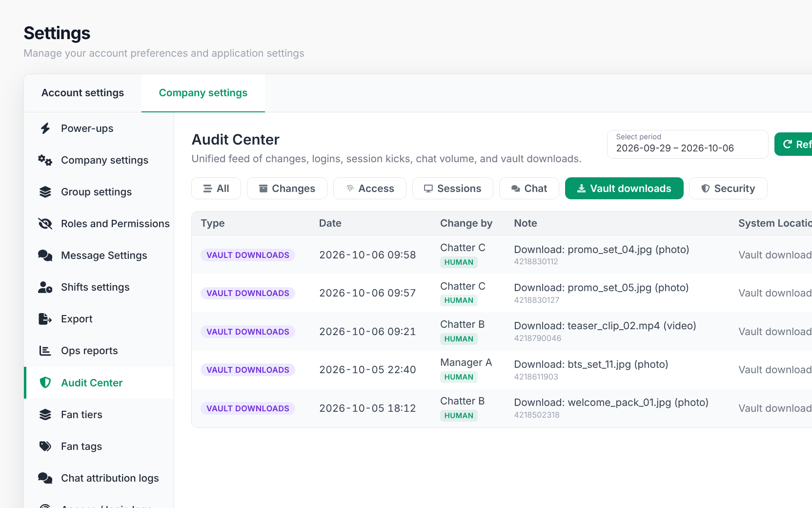Screen dimensions: 812x508
Task: Filter the feed by All
Action: (x=216, y=189)
